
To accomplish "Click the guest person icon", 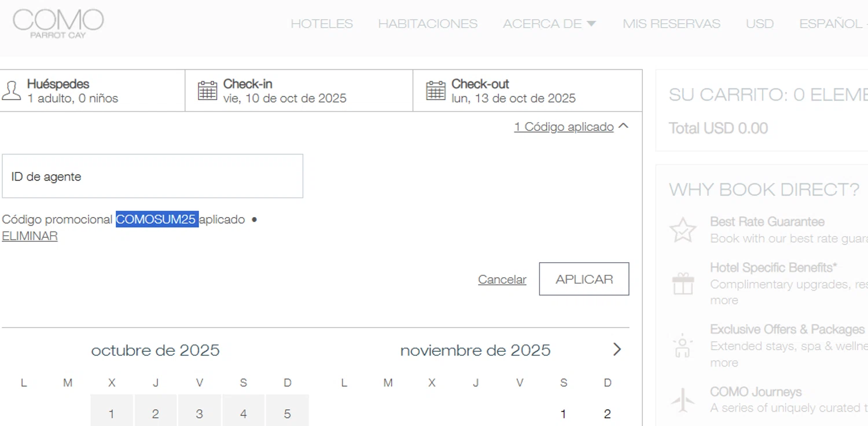I will point(11,91).
